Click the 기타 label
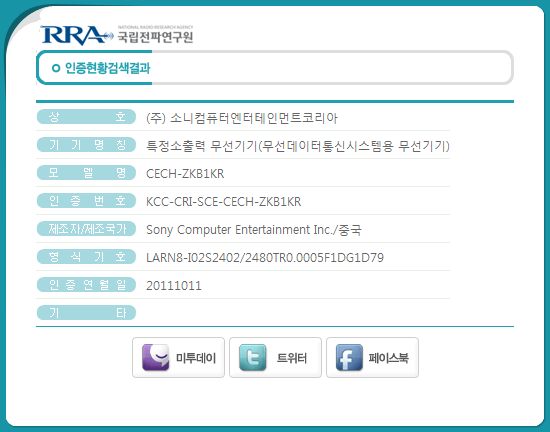550x432 pixels. 86,312
